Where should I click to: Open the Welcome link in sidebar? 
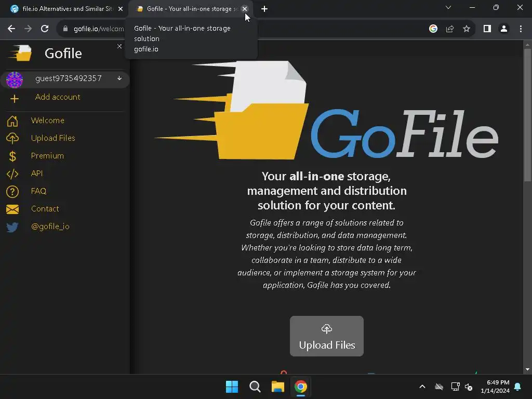click(47, 121)
